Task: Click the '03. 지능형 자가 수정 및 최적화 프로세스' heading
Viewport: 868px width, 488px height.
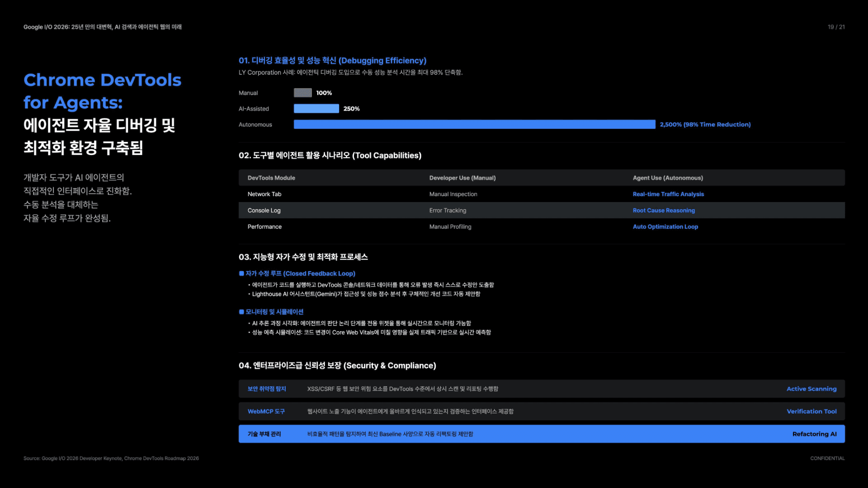Action: pos(303,257)
